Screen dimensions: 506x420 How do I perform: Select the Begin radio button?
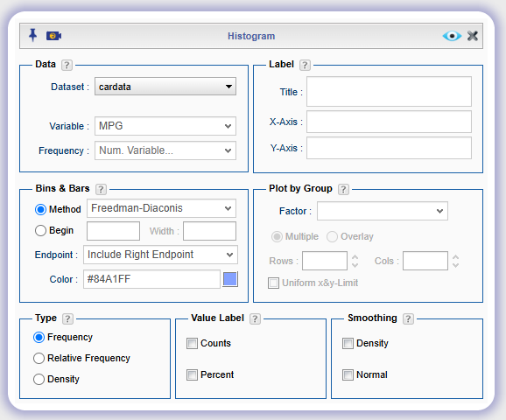click(40, 231)
